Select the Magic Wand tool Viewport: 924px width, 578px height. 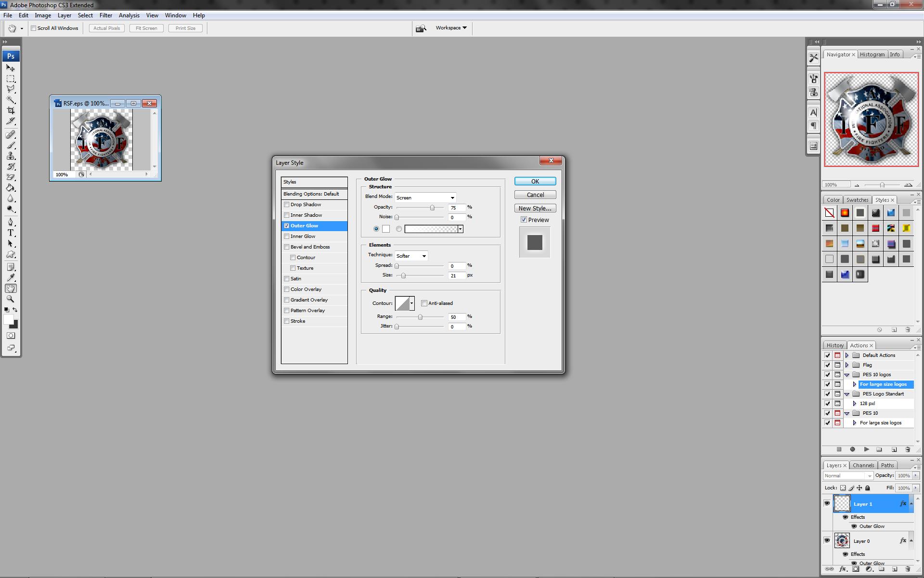11,100
